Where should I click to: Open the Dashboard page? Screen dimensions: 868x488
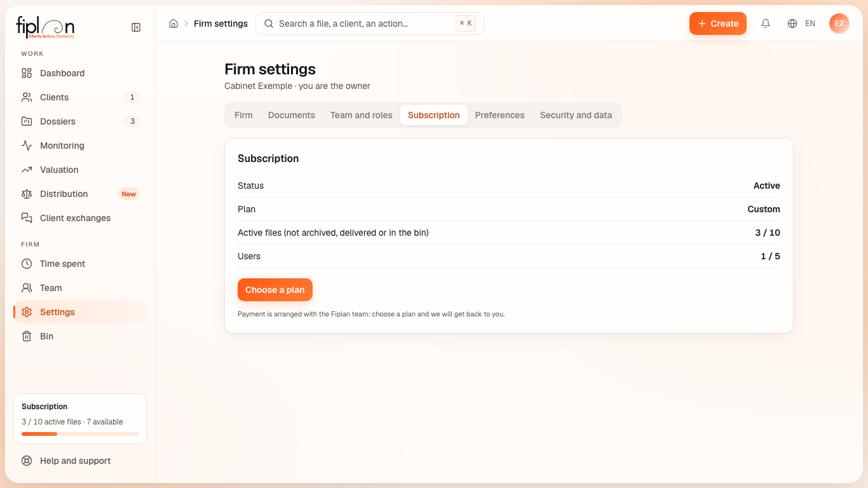pos(80,73)
